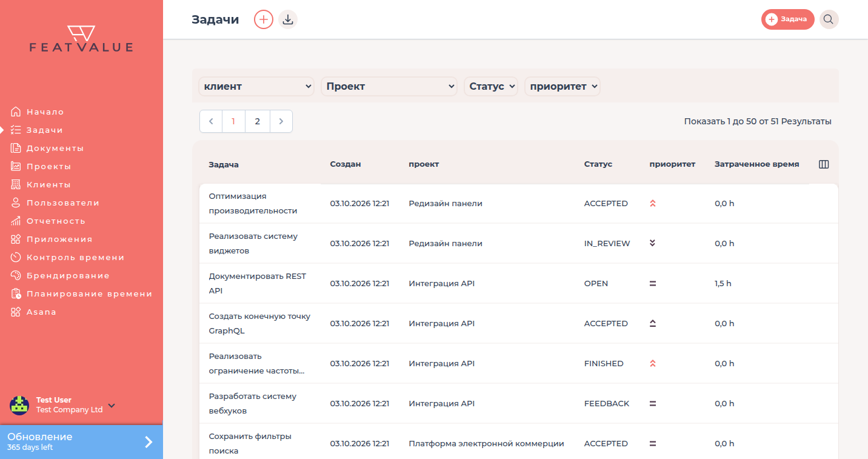Click the Начало home icon
This screenshot has height=459, width=868.
pyautogui.click(x=16, y=112)
